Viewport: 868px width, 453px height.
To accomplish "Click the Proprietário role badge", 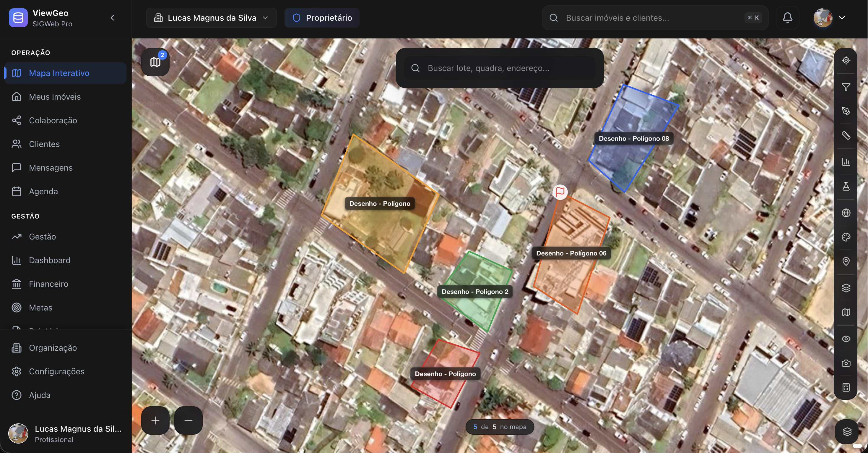I will pos(322,18).
